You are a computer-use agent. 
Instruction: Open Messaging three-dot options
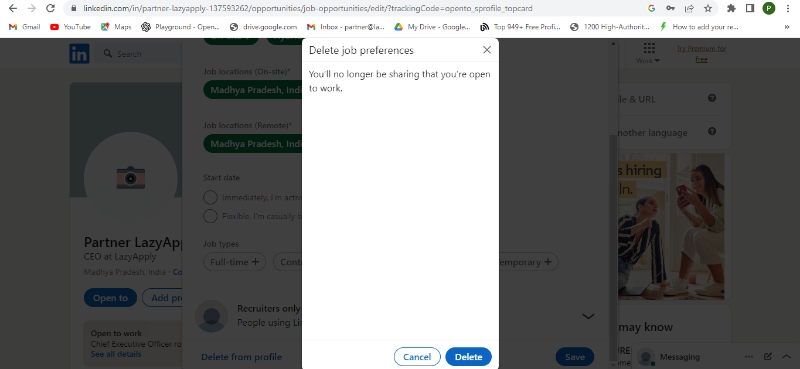point(749,357)
